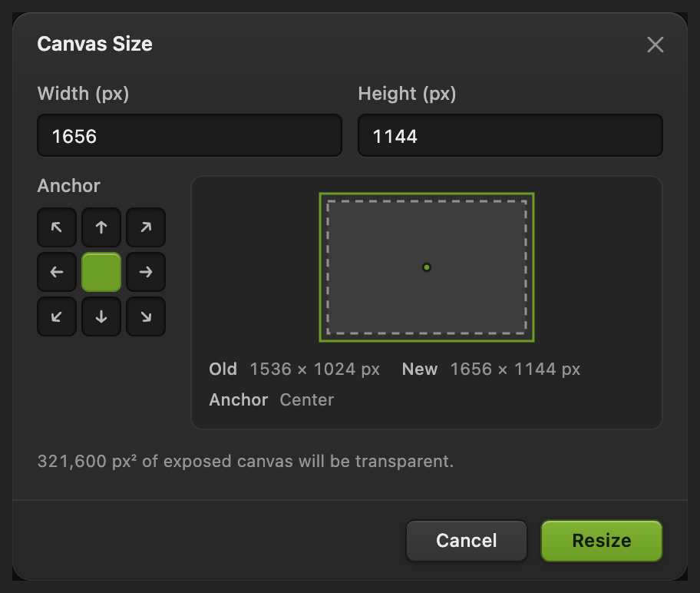Click the Width (px) label
The height and width of the screenshot is (593, 700).
[x=83, y=94]
